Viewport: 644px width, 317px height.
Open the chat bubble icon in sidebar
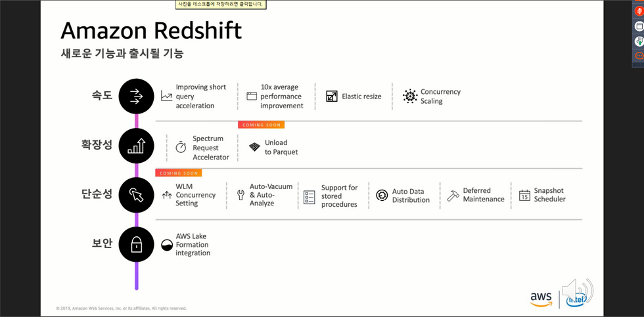(x=639, y=56)
